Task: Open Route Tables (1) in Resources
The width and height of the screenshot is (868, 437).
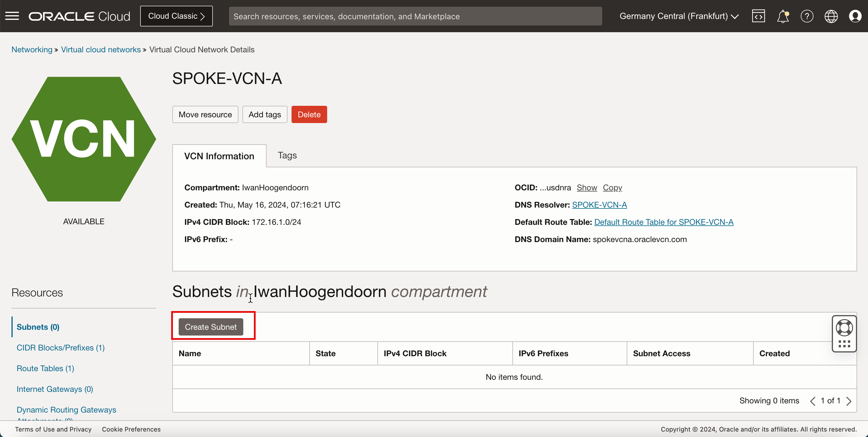Action: [45, 368]
